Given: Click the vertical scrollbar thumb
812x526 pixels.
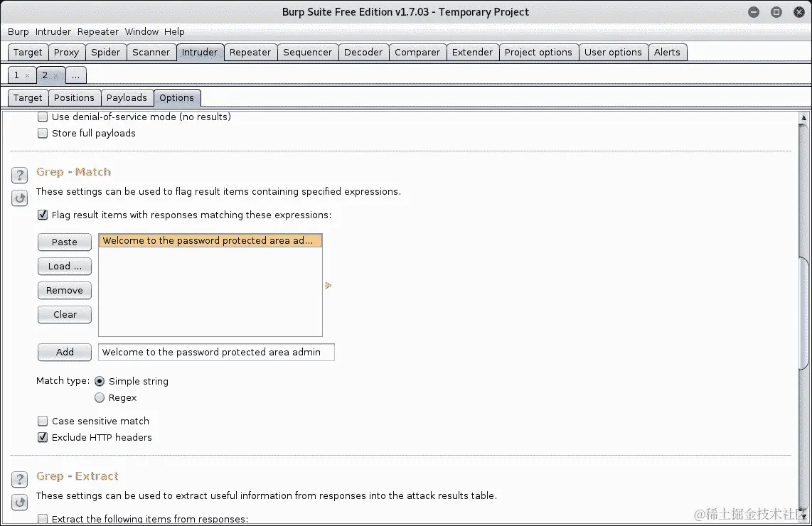Looking at the screenshot, I should point(803,313).
